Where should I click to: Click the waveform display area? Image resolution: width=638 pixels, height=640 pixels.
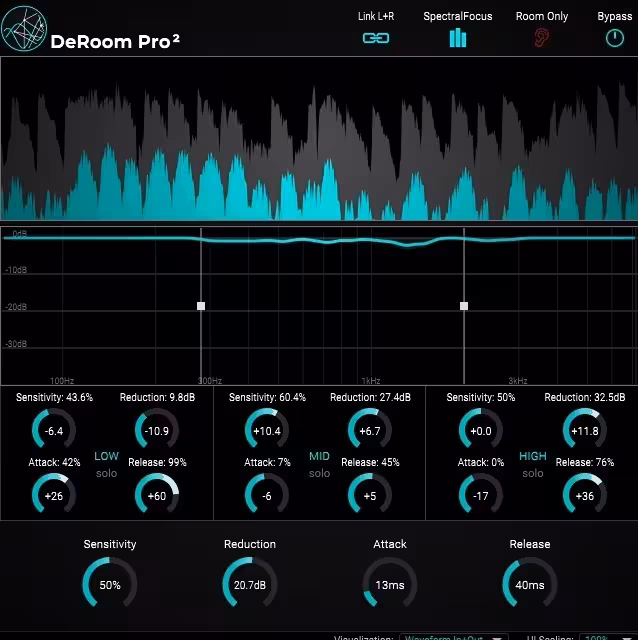coord(319,139)
